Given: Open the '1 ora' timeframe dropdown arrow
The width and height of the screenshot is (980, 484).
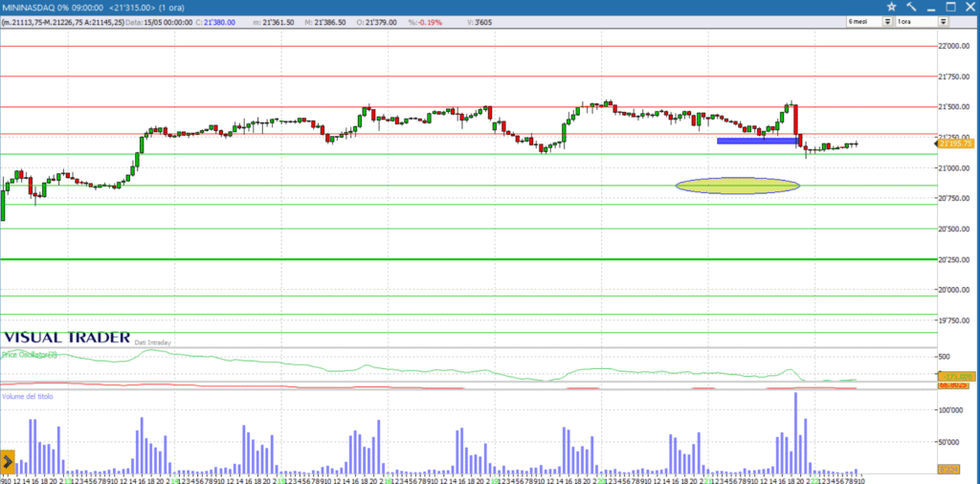Looking at the screenshot, I should [943, 22].
